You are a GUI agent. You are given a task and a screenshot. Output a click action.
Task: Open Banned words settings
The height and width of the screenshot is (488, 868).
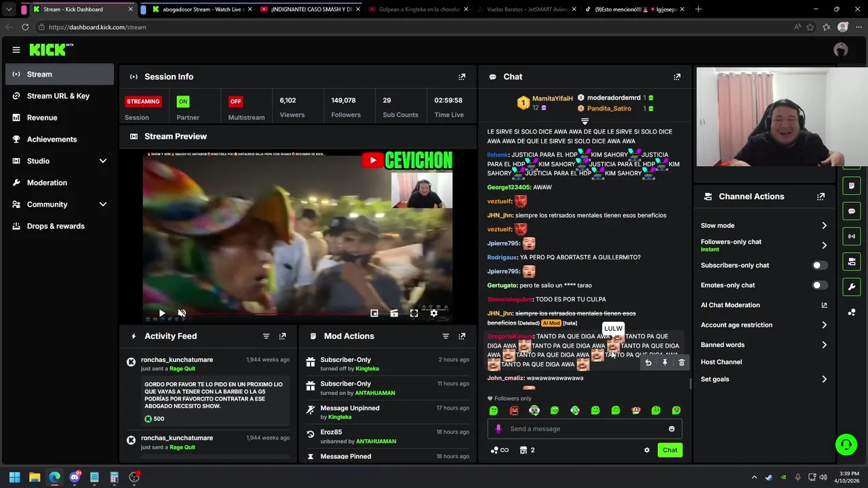click(764, 345)
